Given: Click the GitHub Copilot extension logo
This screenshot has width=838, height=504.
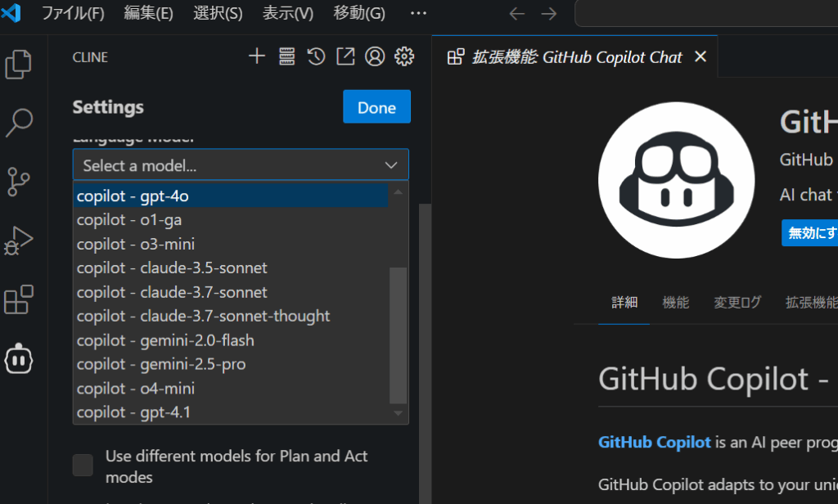Looking at the screenshot, I should tap(677, 180).
